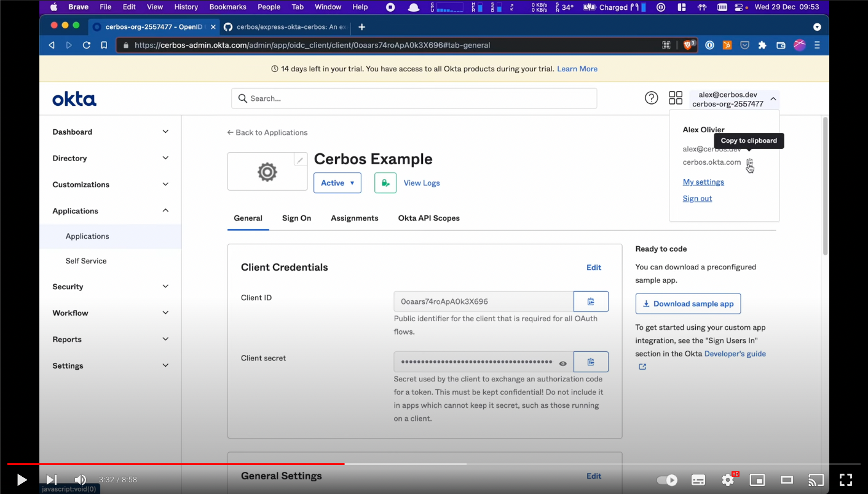
Task: Open the Bookmarks menu in menu bar
Action: pos(227,7)
